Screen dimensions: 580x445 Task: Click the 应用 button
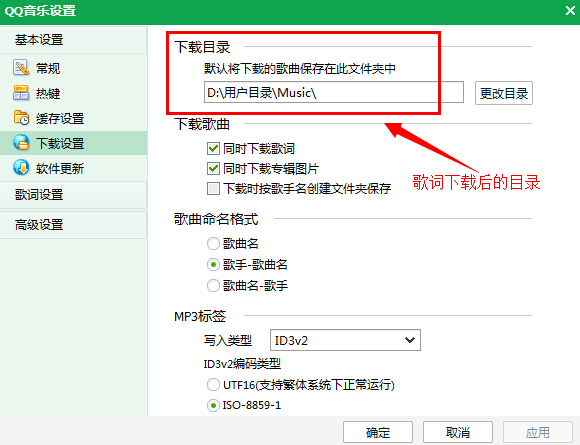[x=537, y=432]
